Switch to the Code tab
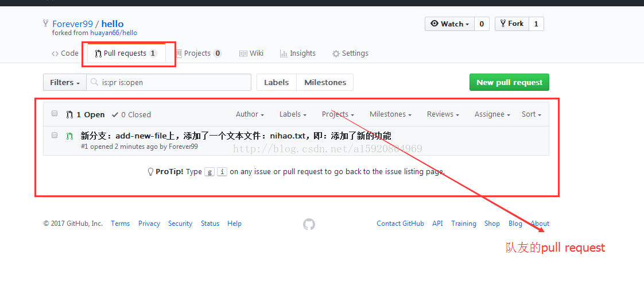644x285 pixels. (x=65, y=53)
